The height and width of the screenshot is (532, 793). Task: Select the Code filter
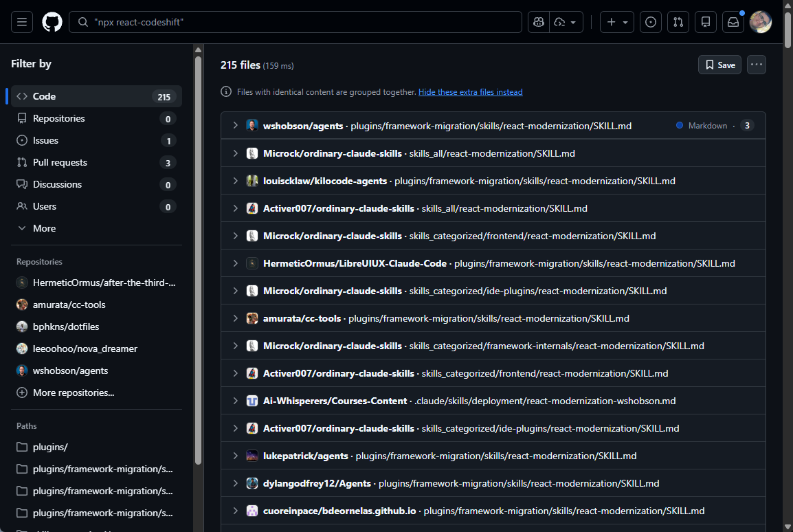pos(96,96)
